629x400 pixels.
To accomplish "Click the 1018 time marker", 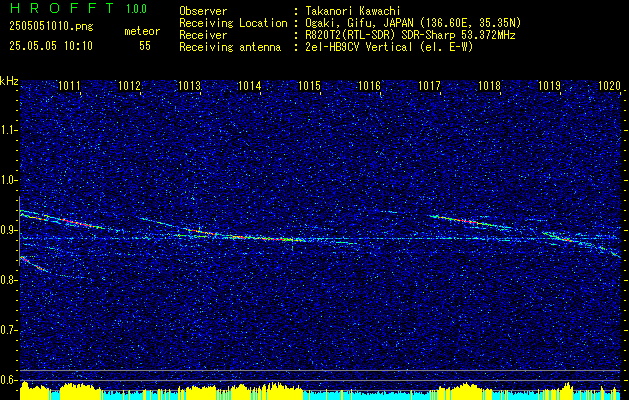I will pos(489,85).
